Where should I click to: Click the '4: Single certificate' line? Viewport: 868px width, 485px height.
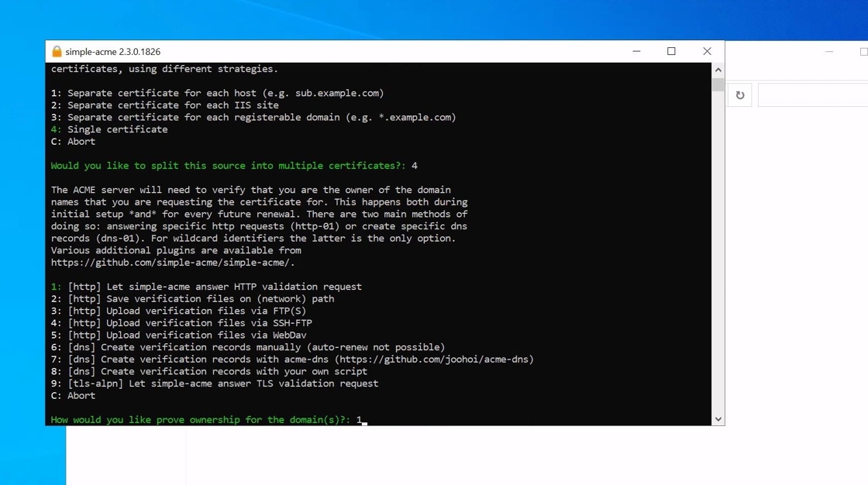[109, 129]
